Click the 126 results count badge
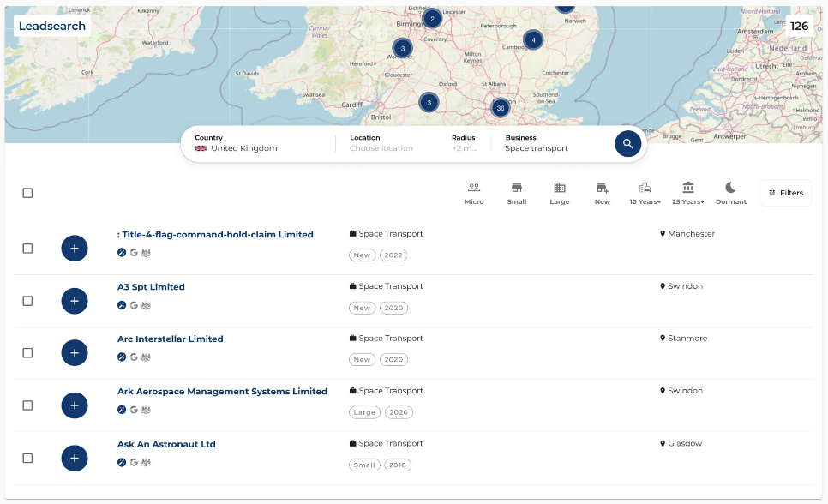The height and width of the screenshot is (504, 828). [799, 27]
